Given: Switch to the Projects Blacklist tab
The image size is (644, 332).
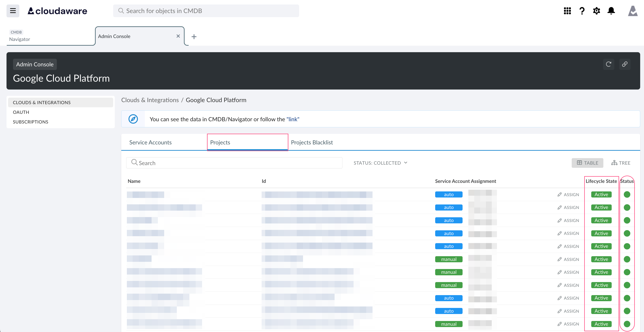Looking at the screenshot, I should coord(312,142).
